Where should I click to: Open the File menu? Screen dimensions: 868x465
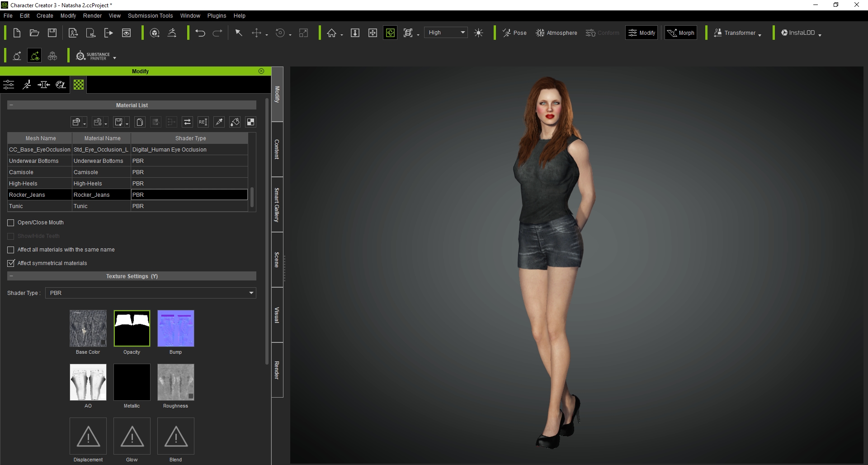point(8,15)
